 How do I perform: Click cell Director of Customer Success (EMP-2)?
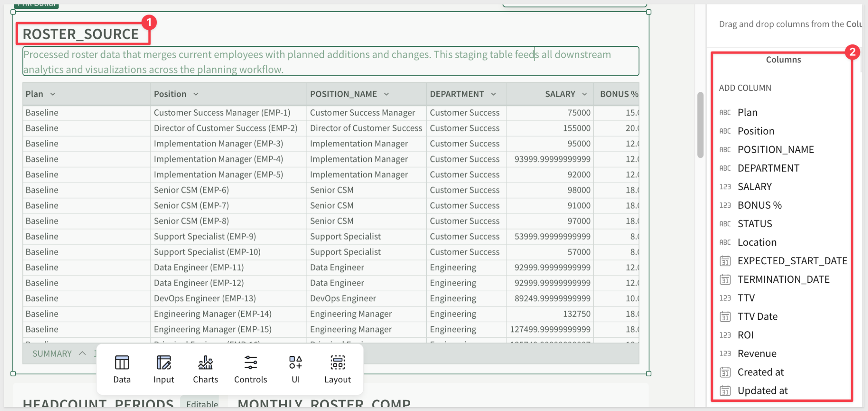(229, 128)
